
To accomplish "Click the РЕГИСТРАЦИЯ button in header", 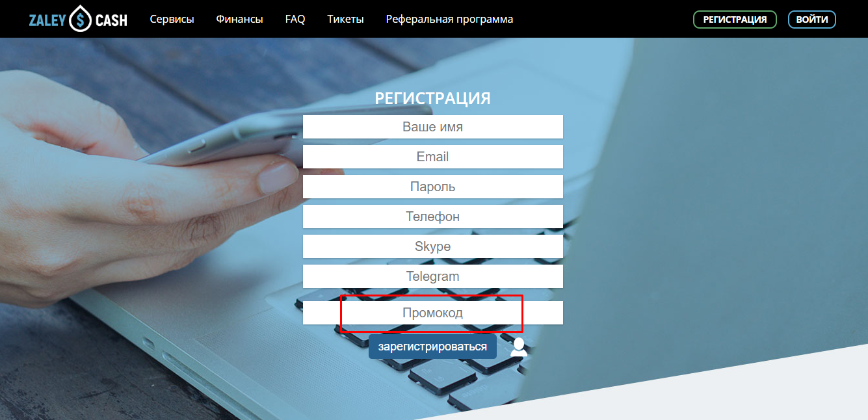I will [x=735, y=20].
